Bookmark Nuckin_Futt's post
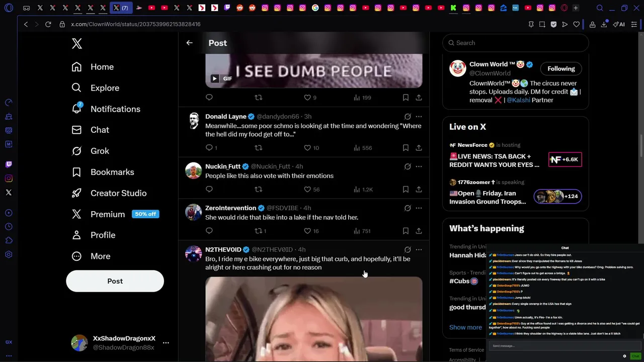The width and height of the screenshot is (644, 362). click(406, 190)
